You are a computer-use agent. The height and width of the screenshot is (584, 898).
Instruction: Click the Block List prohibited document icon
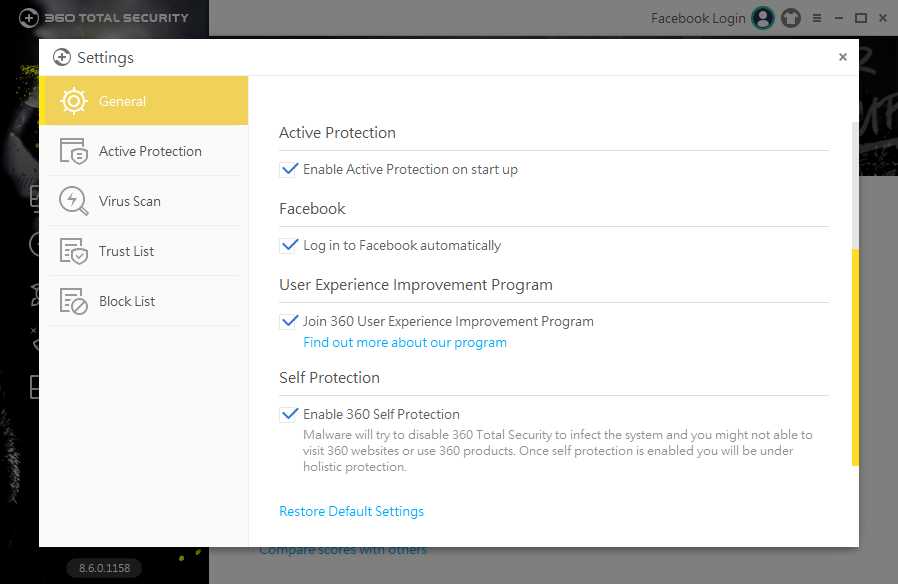tap(74, 301)
